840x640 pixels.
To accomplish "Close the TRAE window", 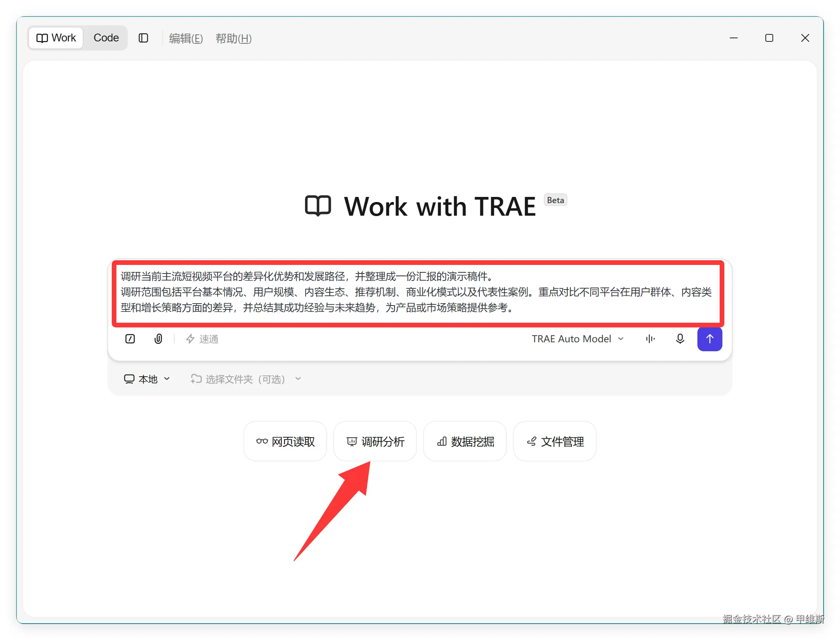I will pyautogui.click(x=805, y=38).
